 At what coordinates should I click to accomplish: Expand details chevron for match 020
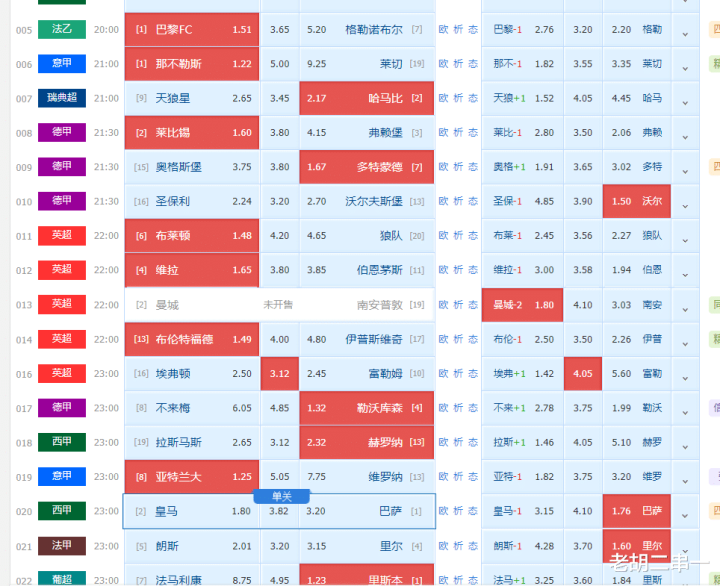click(x=685, y=516)
